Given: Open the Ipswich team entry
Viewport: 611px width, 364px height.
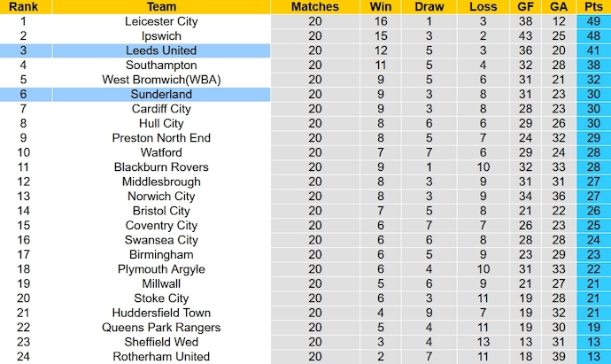Looking at the screenshot, I should click(x=161, y=35).
